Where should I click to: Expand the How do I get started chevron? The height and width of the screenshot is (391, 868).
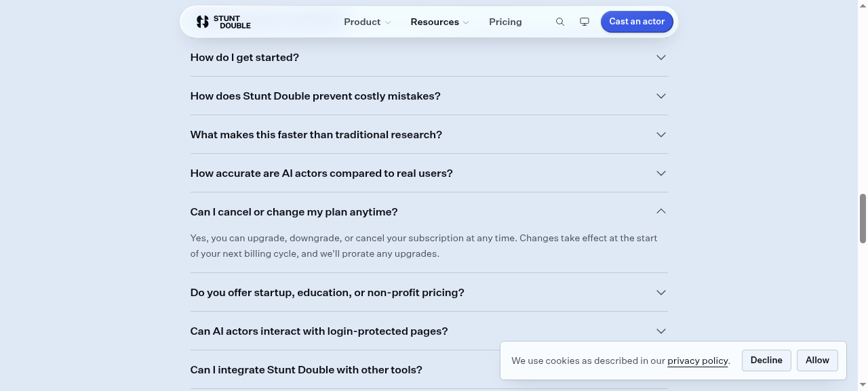coord(661,58)
